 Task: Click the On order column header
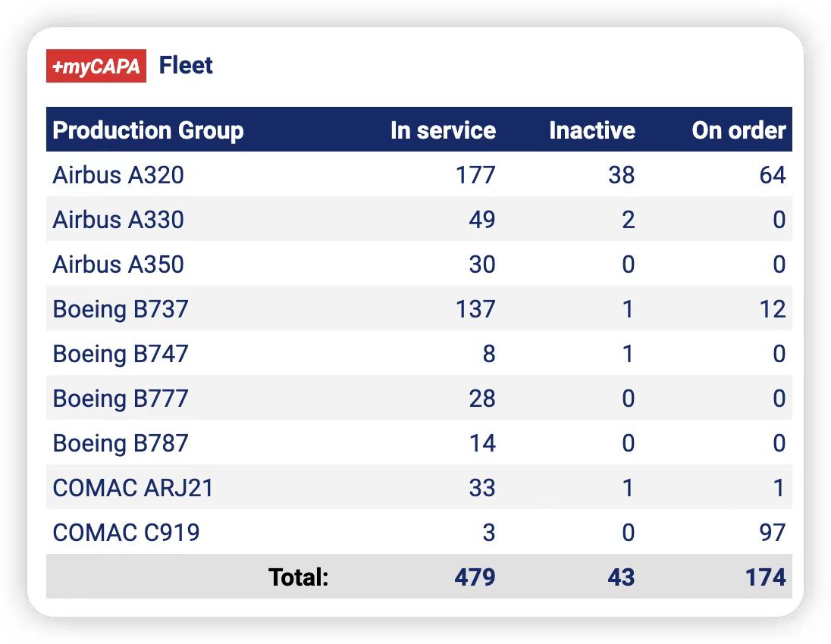point(738,130)
